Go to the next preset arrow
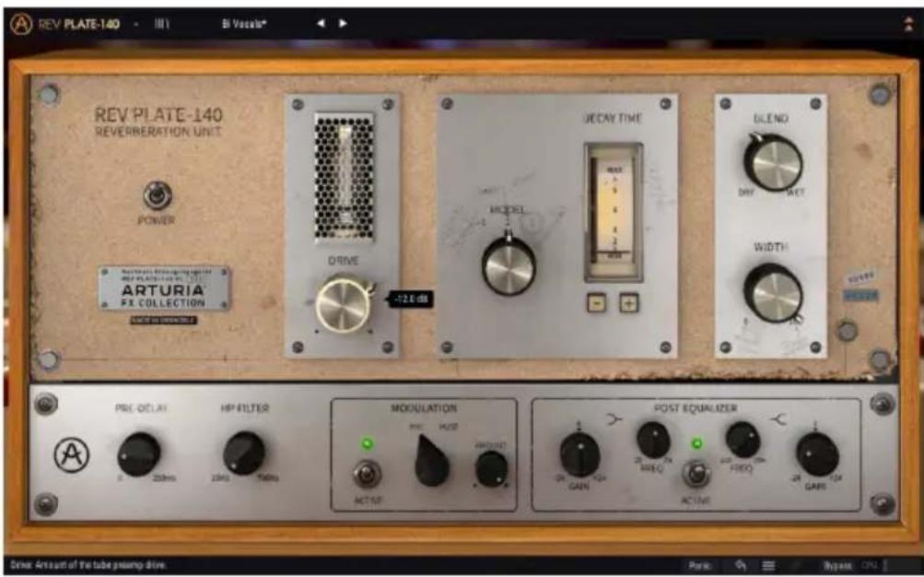Screen dimensions: 924x577 coord(343,24)
